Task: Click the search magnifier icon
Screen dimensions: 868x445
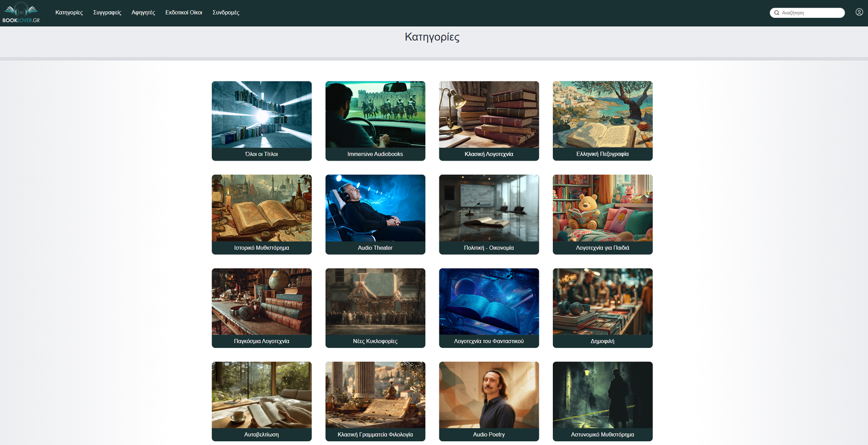Action: (x=777, y=12)
